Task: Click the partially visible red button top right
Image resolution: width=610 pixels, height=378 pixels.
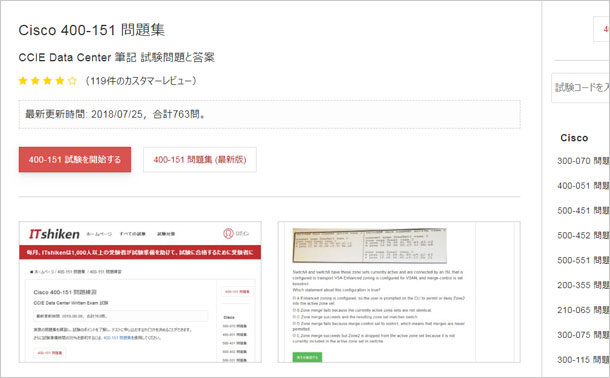Action: coord(601,29)
